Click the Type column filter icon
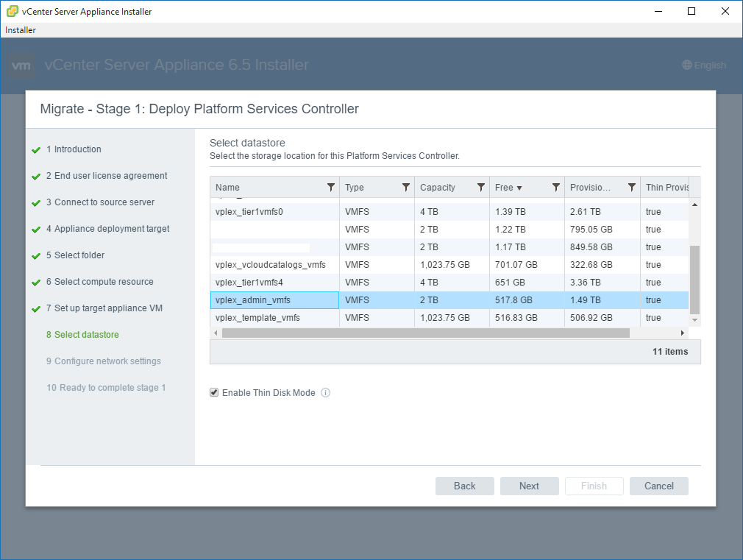The height and width of the screenshot is (560, 743). (x=406, y=188)
